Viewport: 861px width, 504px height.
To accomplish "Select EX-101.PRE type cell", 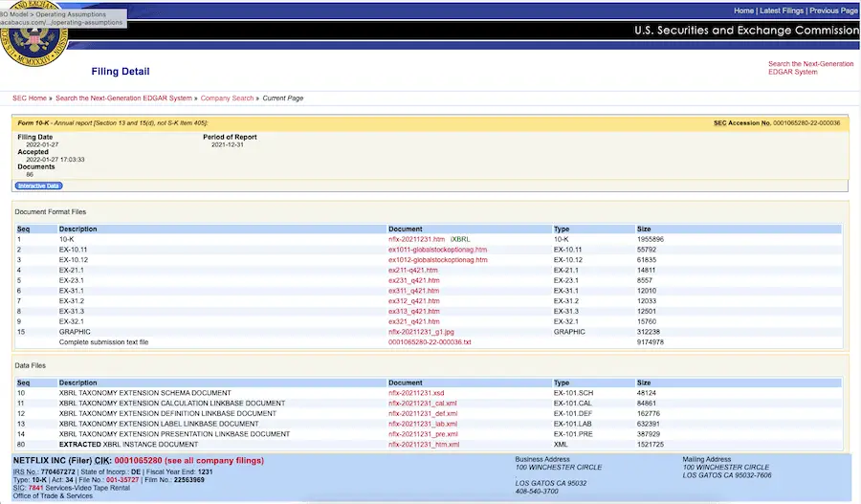I will (x=573, y=434).
